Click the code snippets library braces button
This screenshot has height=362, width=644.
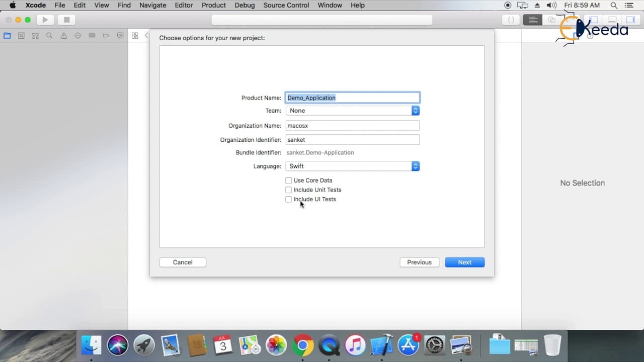point(511,20)
